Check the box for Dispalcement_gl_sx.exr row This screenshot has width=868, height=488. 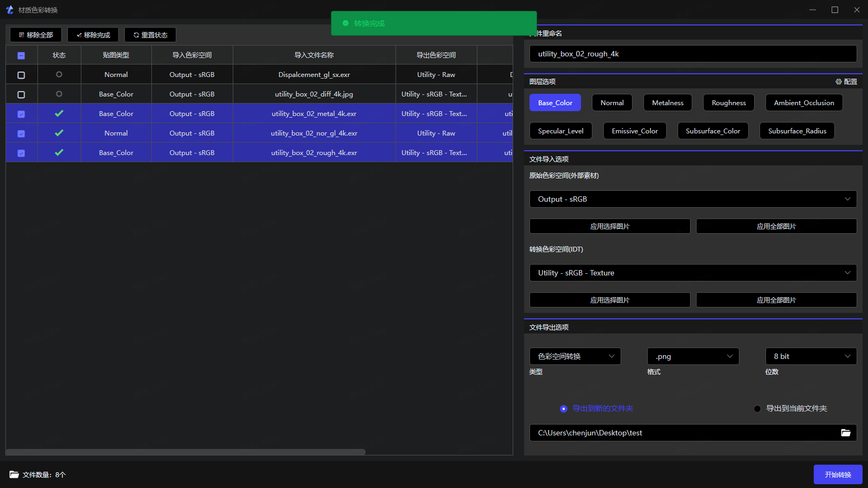pos(21,75)
